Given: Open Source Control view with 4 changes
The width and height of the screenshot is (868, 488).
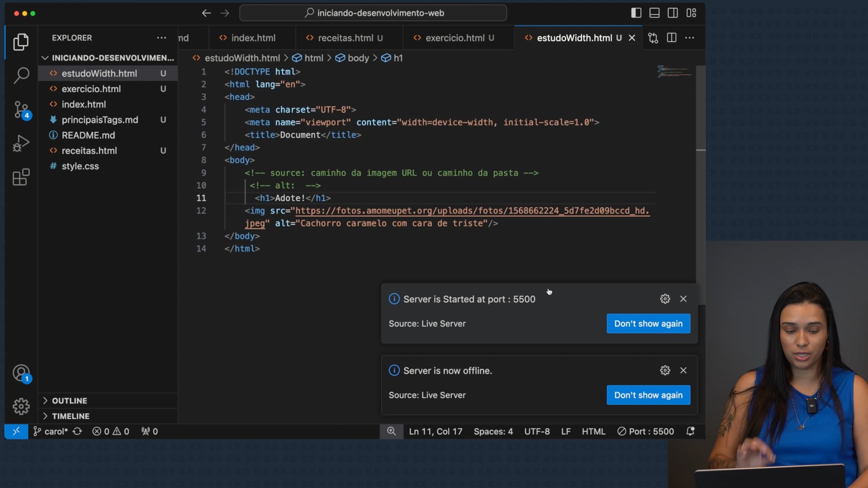Looking at the screenshot, I should (x=21, y=110).
